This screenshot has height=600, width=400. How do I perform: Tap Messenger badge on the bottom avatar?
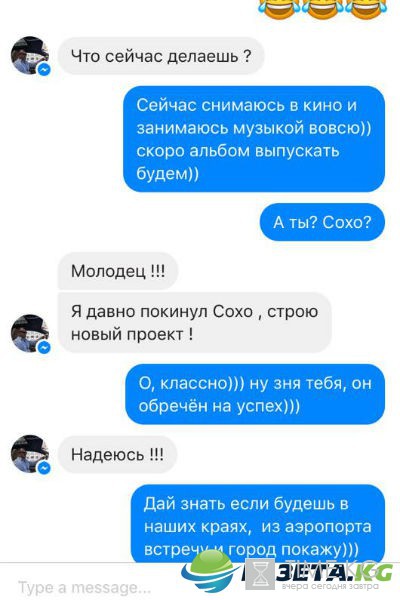tap(44, 468)
